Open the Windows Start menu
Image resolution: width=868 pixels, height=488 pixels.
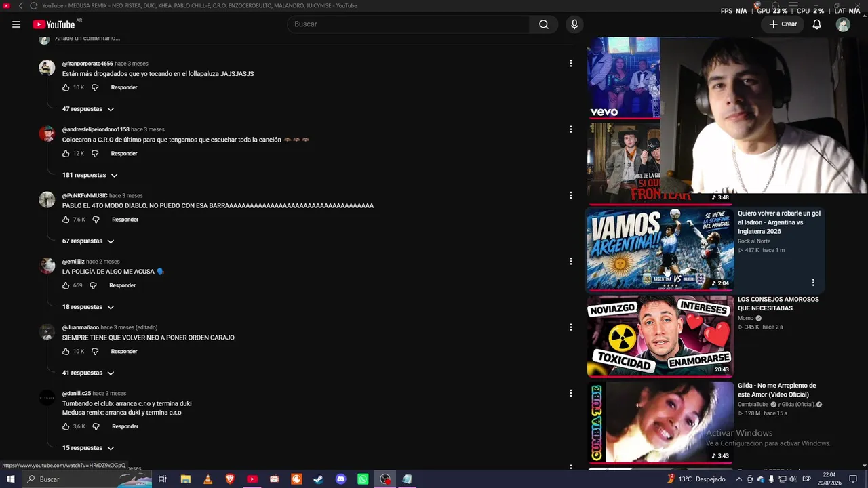click(x=11, y=479)
